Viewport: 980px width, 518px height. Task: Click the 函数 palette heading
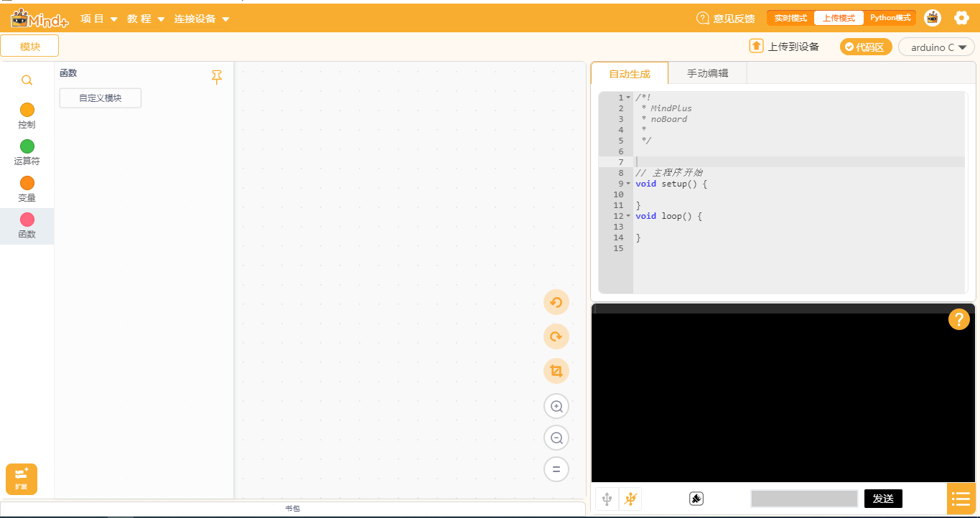tap(68, 73)
